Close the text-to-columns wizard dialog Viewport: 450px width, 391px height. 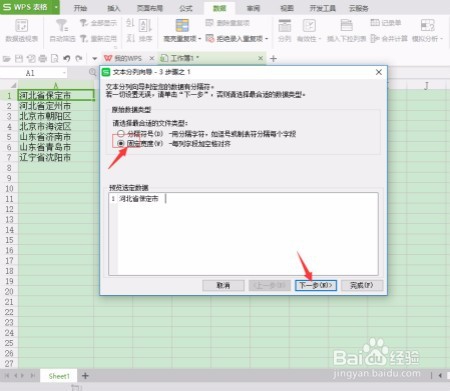pos(379,72)
